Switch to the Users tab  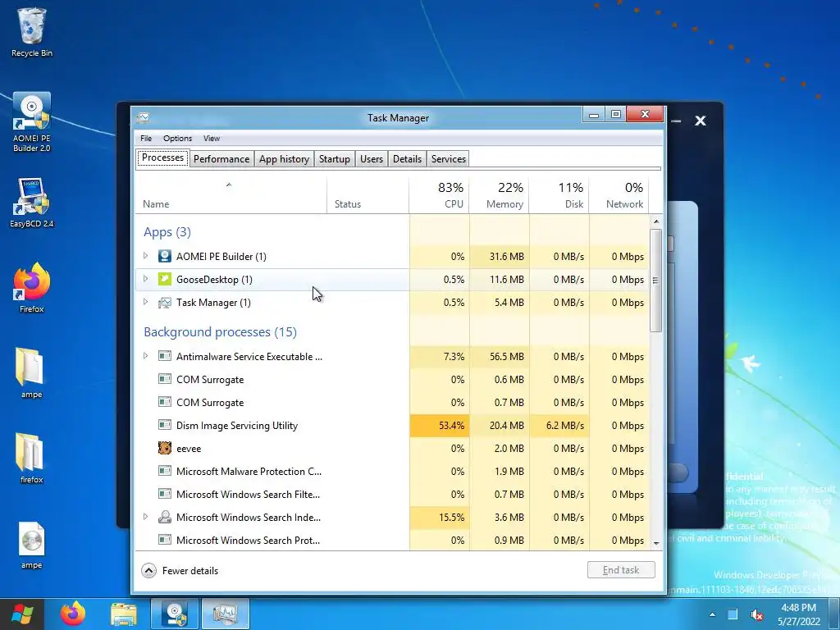point(372,159)
